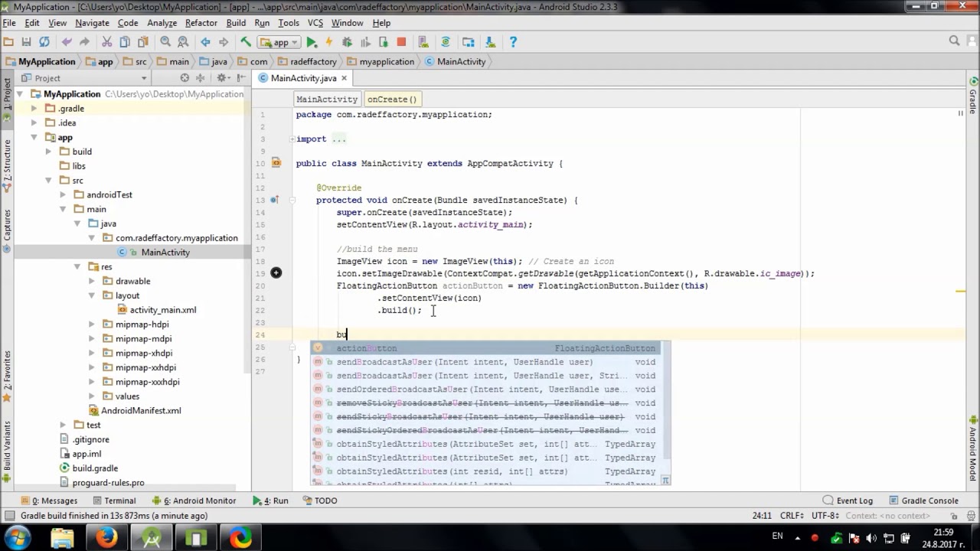Click Scroll from Source icon in Project panel
The image size is (980, 551).
[185, 78]
